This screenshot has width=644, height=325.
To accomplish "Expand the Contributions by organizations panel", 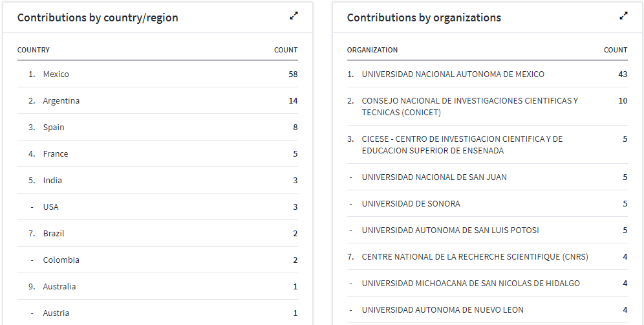I will point(623,16).
